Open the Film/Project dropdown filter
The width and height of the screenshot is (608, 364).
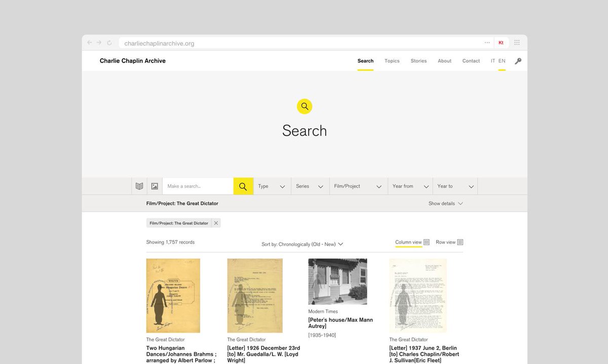[358, 186]
